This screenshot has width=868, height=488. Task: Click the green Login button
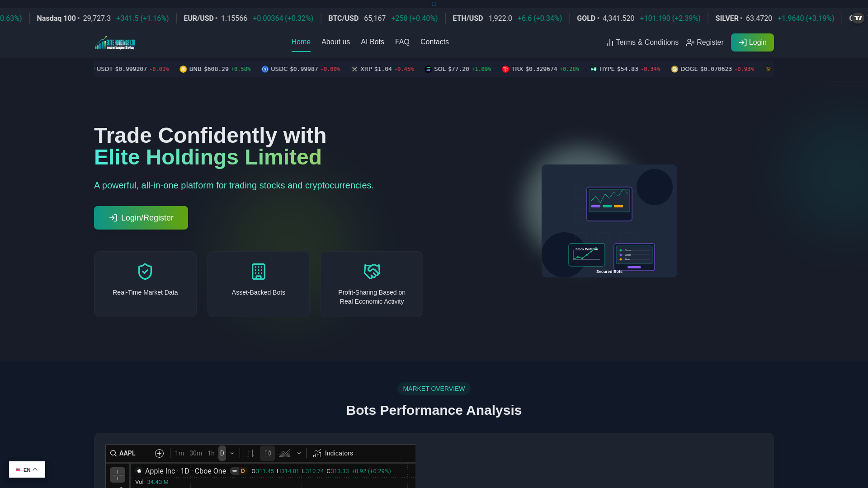coord(752,42)
